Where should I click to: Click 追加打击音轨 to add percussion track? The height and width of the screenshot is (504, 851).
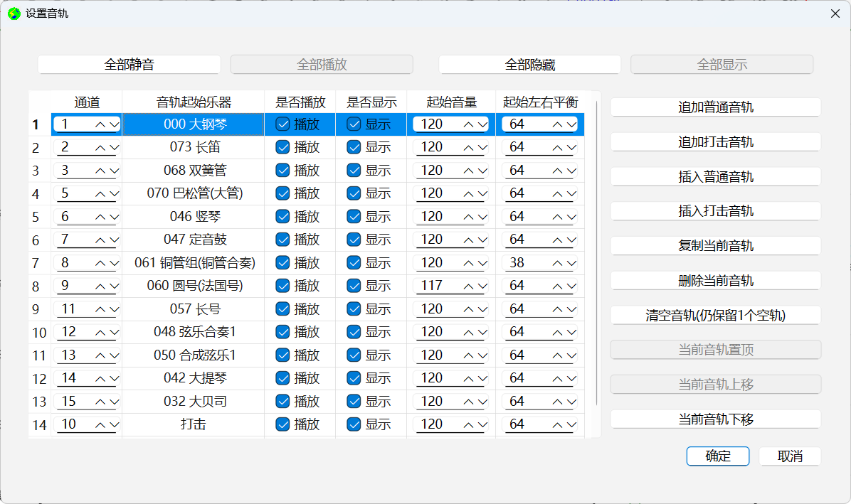tap(715, 141)
